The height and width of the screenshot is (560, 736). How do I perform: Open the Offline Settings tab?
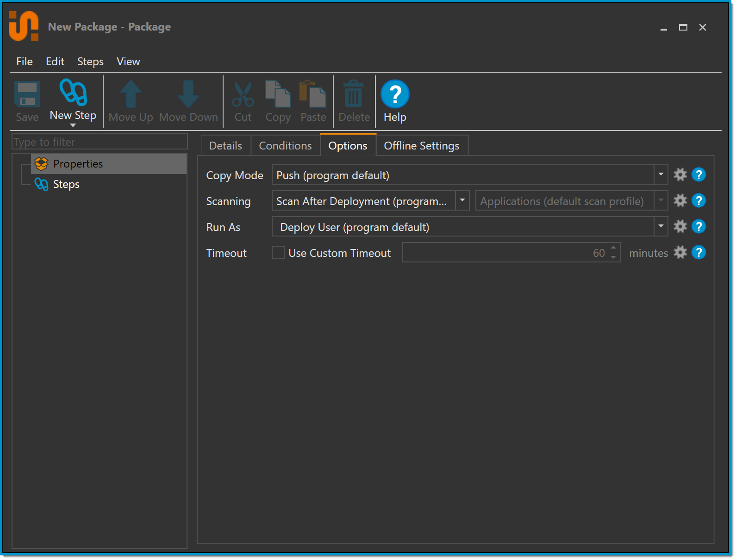click(421, 146)
